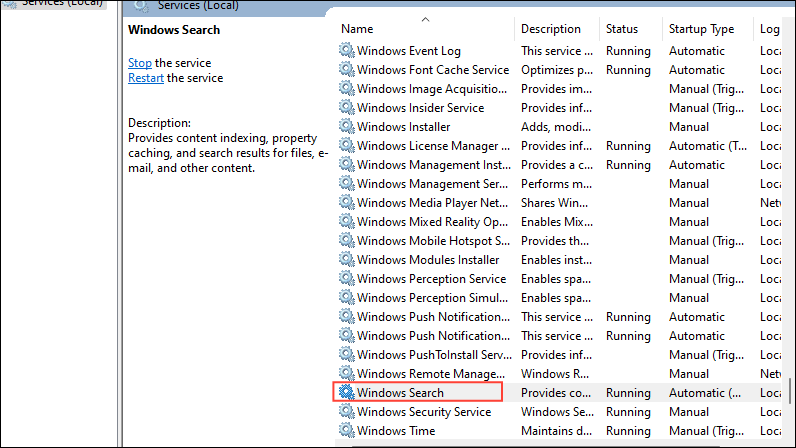The image size is (796, 448).
Task: Click the Windows Event Log gear icon
Action: point(347,50)
